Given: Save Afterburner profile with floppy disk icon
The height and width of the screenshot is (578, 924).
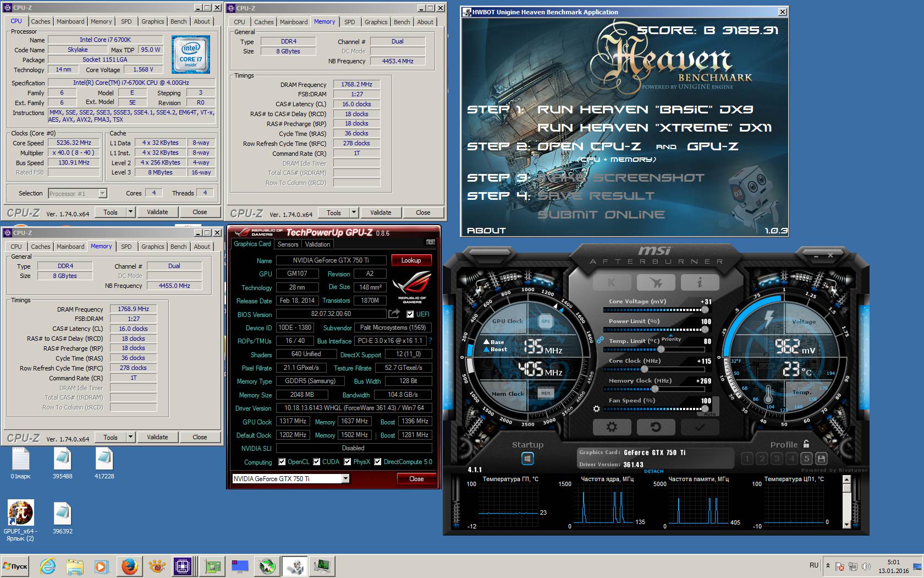Looking at the screenshot, I should [x=821, y=458].
